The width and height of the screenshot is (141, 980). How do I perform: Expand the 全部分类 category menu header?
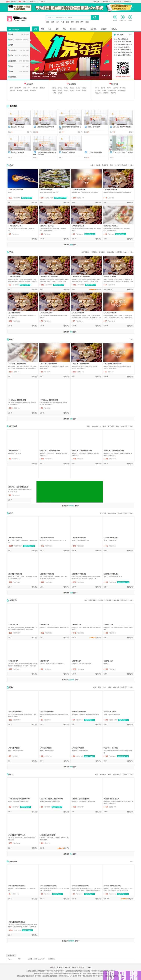tap(18, 29)
